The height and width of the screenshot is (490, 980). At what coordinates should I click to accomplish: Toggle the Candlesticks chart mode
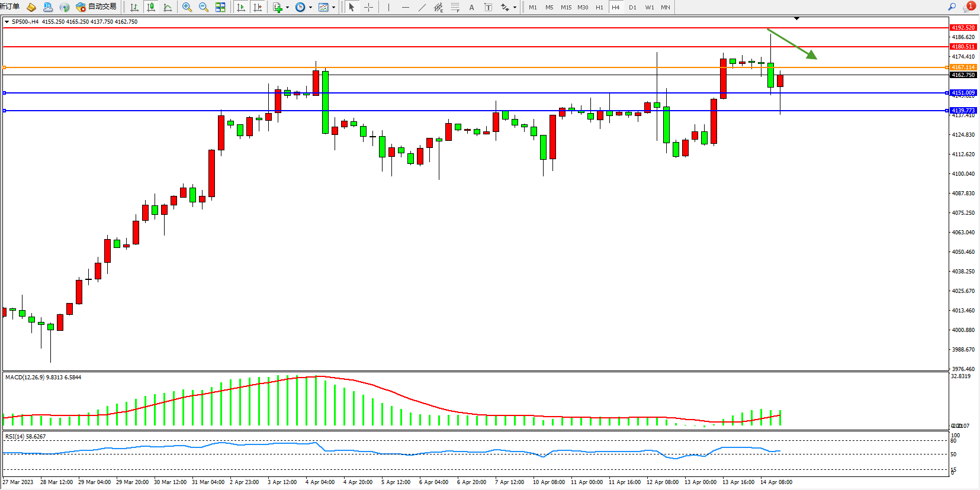point(151,7)
